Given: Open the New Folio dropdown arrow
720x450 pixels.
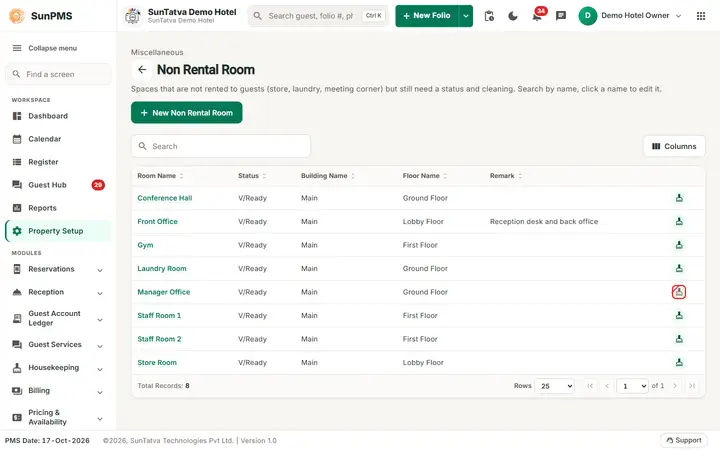Looking at the screenshot, I should [x=466, y=16].
